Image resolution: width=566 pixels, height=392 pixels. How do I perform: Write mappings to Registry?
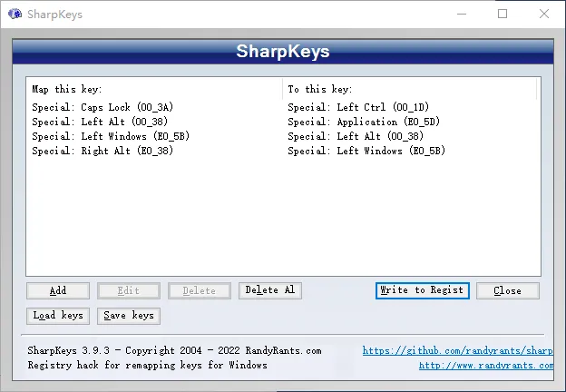423,290
